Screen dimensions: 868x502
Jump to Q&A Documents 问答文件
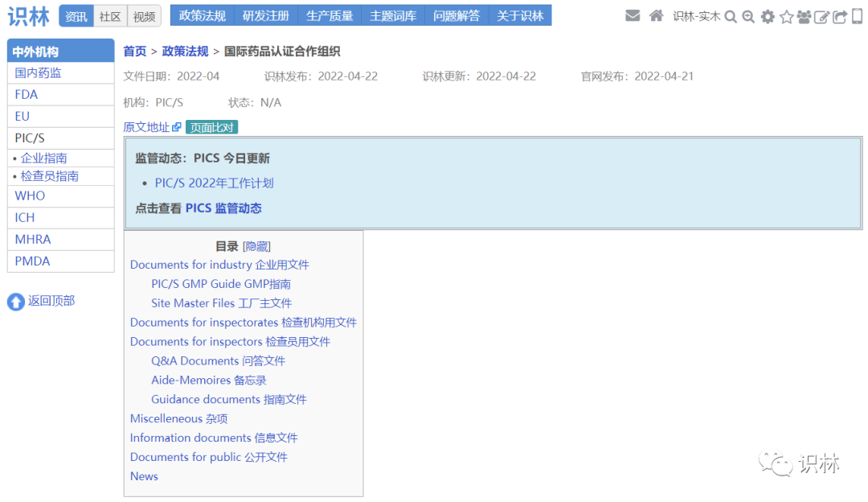218,361
